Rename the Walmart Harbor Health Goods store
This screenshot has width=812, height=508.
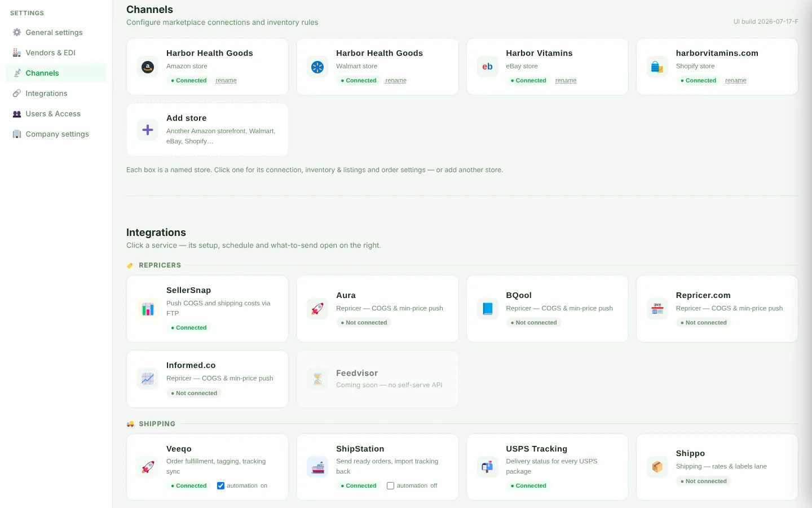pyautogui.click(x=396, y=81)
